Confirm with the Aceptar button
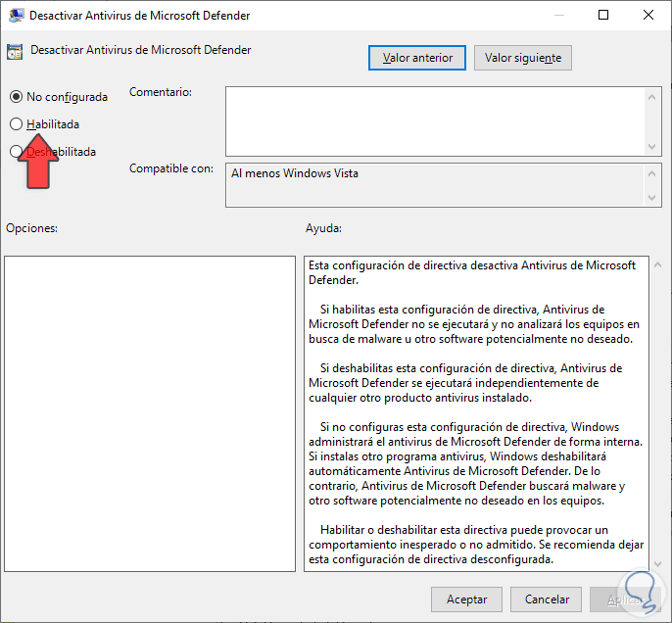This screenshot has width=672, height=623. tap(466, 599)
